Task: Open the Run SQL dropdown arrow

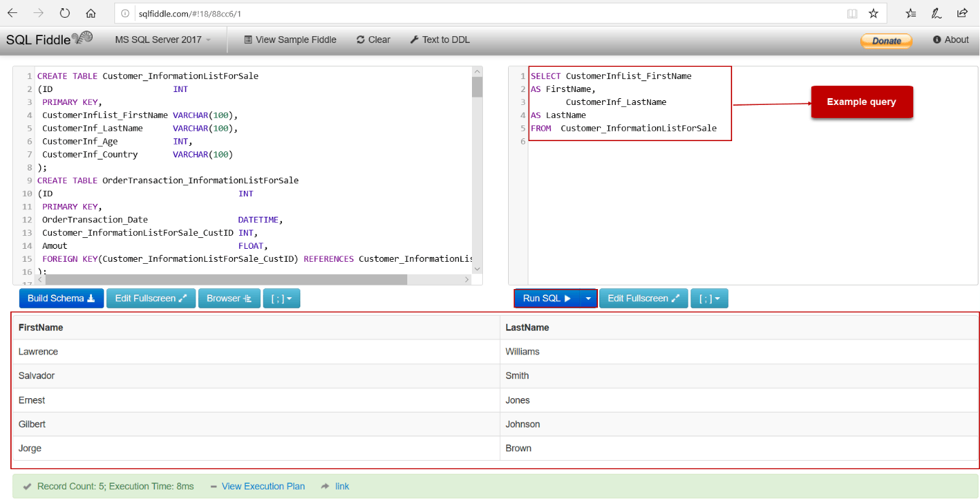Action: pos(588,298)
